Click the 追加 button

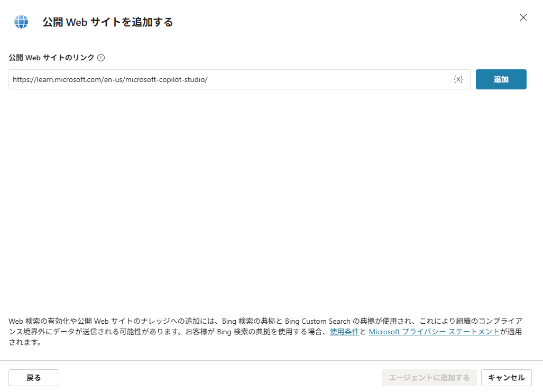pyautogui.click(x=501, y=79)
